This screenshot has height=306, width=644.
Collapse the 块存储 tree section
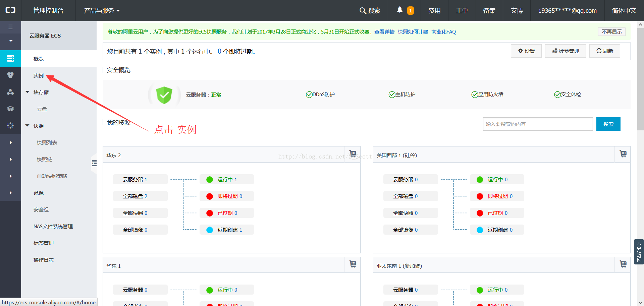pos(28,92)
